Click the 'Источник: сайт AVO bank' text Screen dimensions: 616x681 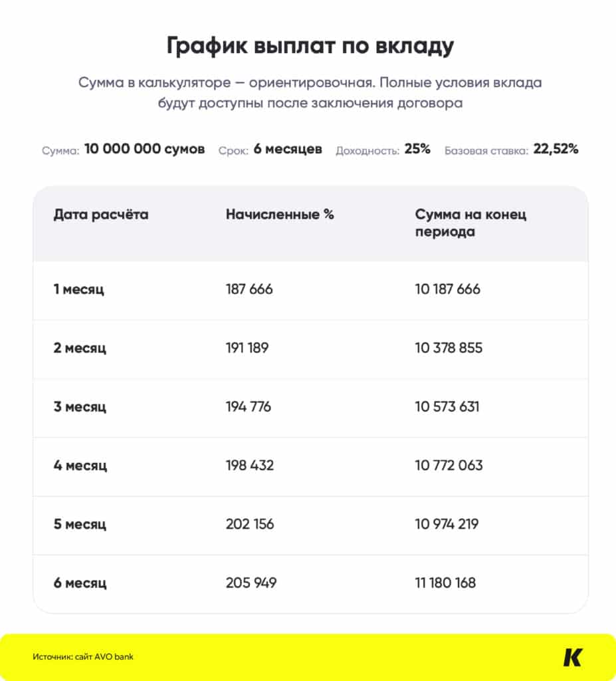(x=83, y=657)
